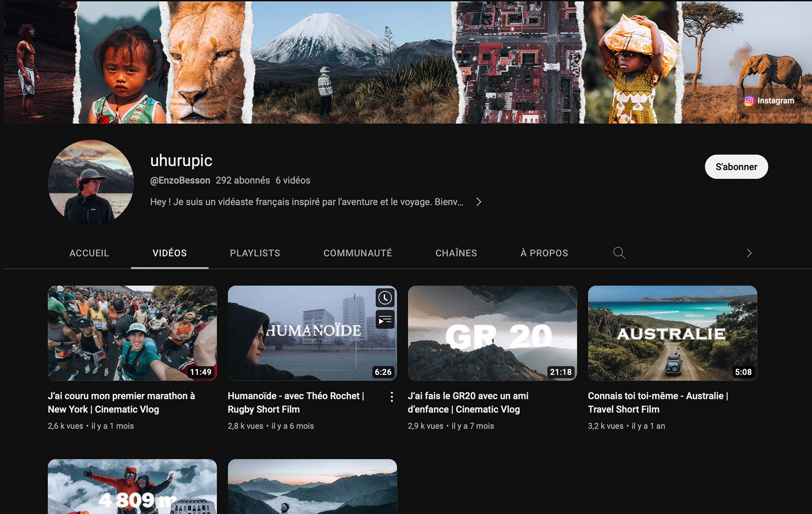This screenshot has width=812, height=514.
Task: Click the uhurupic channel name
Action: click(x=181, y=161)
